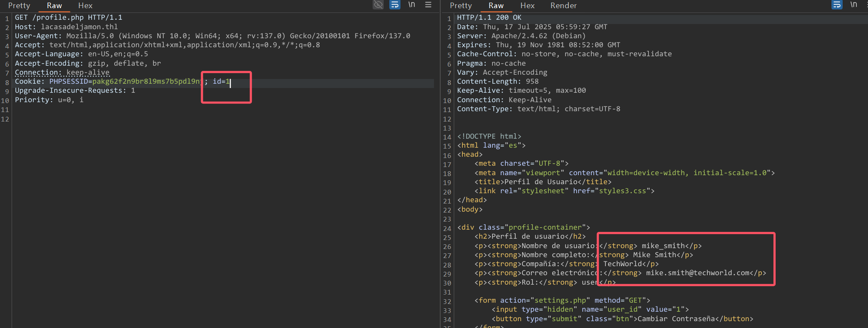This screenshot has width=868, height=328.
Task: Toggle \n newline display in response pane
Action: pos(854,5)
